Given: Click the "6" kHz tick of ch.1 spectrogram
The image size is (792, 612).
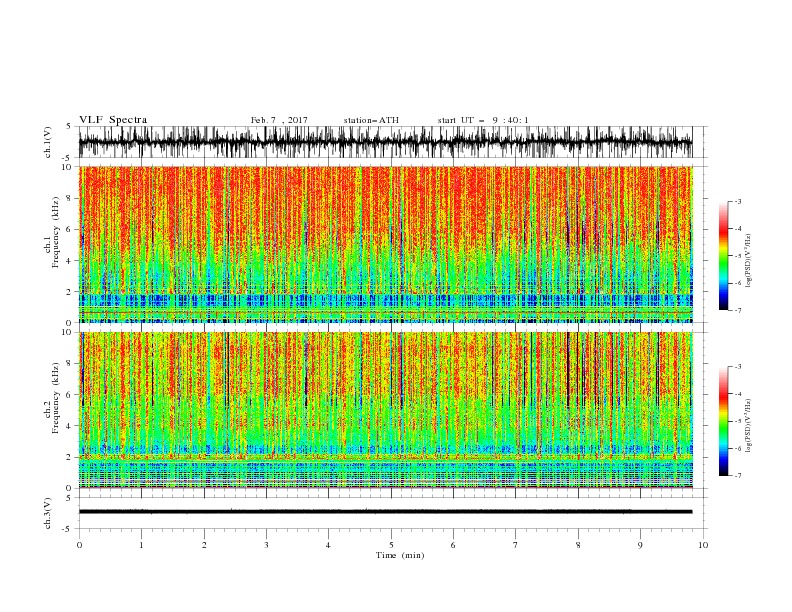Looking at the screenshot, I should tap(69, 229).
